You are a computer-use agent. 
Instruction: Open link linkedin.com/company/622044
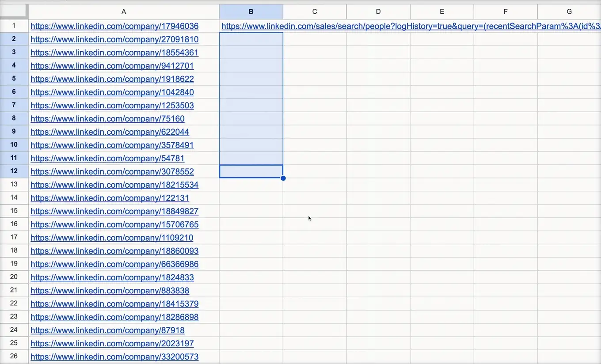[110, 132]
